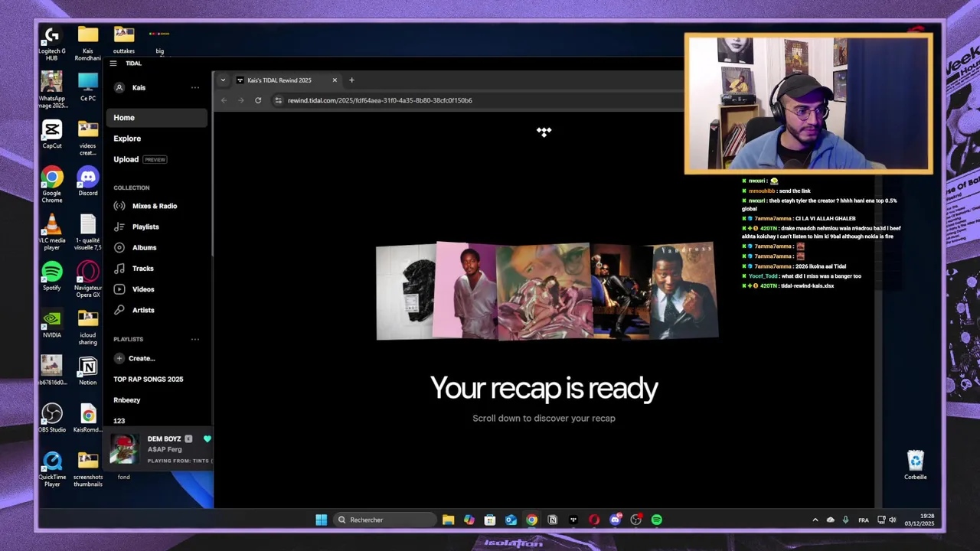Open the browser tab search dropdown arrow

223,80
